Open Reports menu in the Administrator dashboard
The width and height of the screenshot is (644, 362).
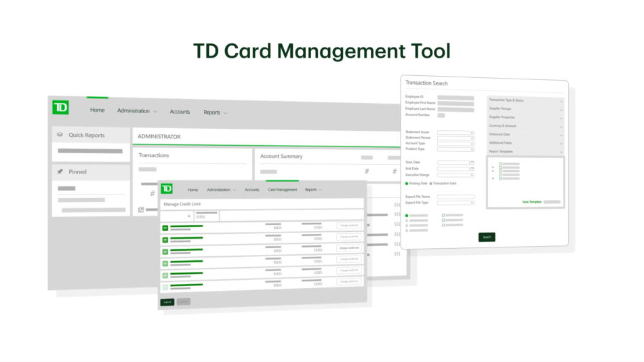point(215,113)
